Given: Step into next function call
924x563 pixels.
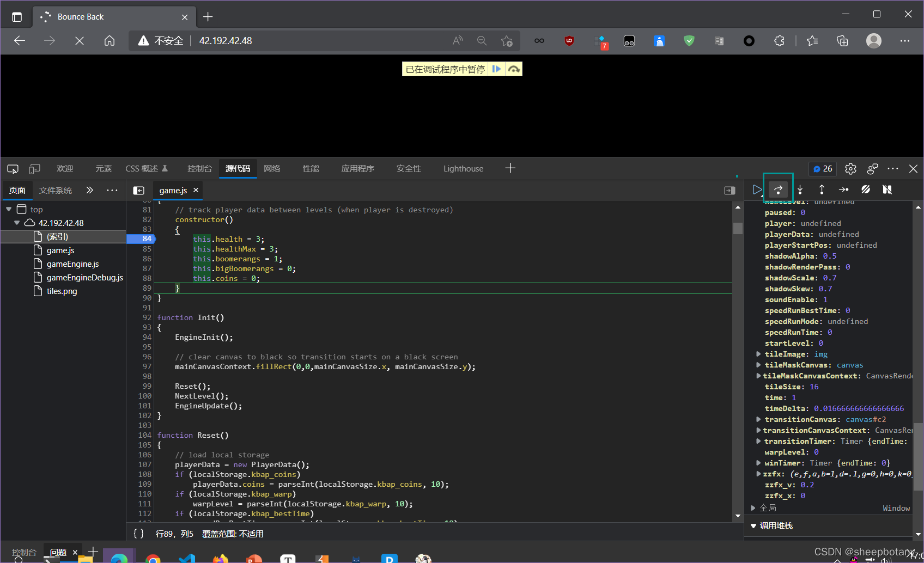Looking at the screenshot, I should tap(800, 189).
